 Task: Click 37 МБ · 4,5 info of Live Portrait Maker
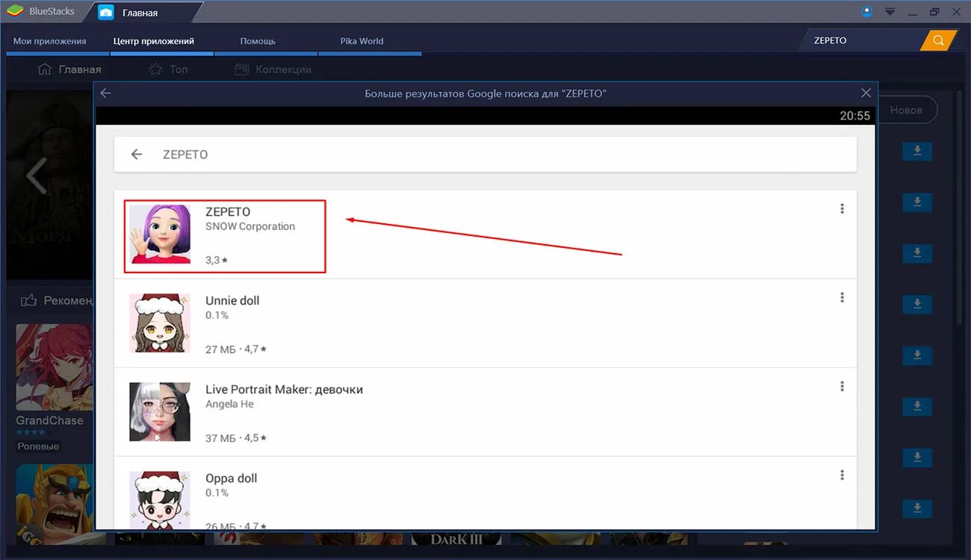tap(236, 438)
